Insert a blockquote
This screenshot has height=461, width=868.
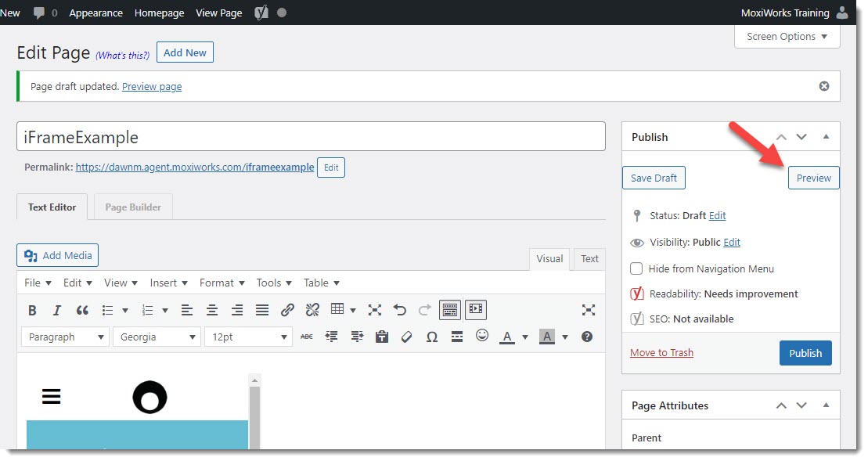[x=82, y=311]
